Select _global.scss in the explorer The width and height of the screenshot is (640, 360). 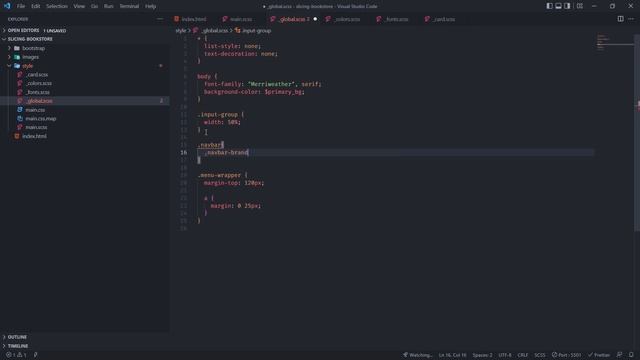[84, 101]
